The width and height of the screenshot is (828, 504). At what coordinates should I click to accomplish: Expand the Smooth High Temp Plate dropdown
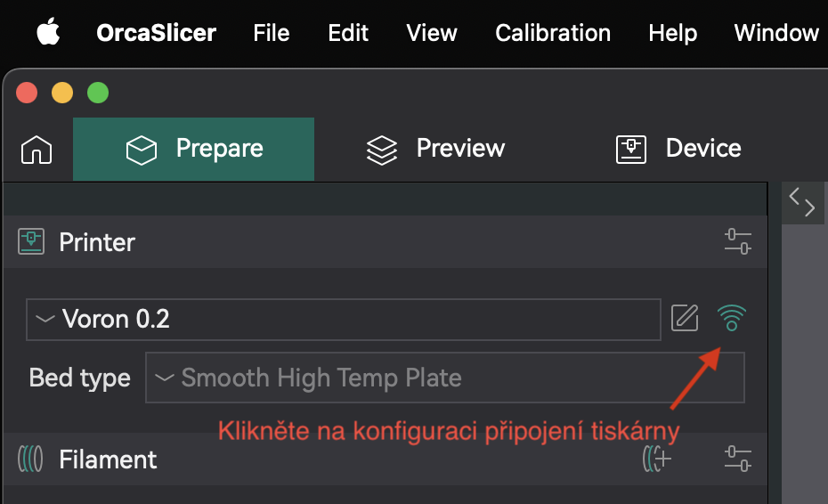[x=444, y=378]
